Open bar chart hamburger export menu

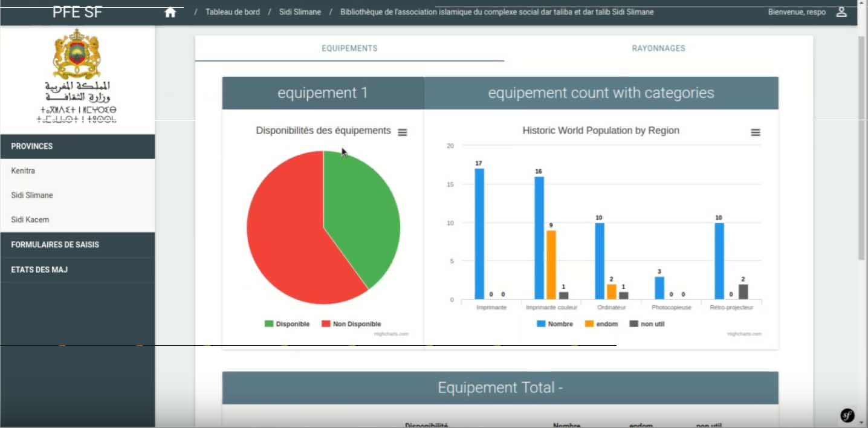pyautogui.click(x=755, y=132)
